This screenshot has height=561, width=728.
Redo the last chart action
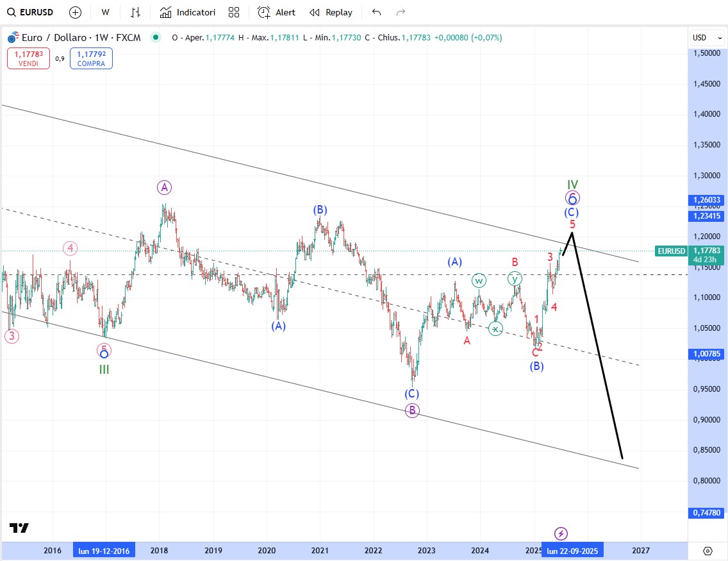[401, 13]
